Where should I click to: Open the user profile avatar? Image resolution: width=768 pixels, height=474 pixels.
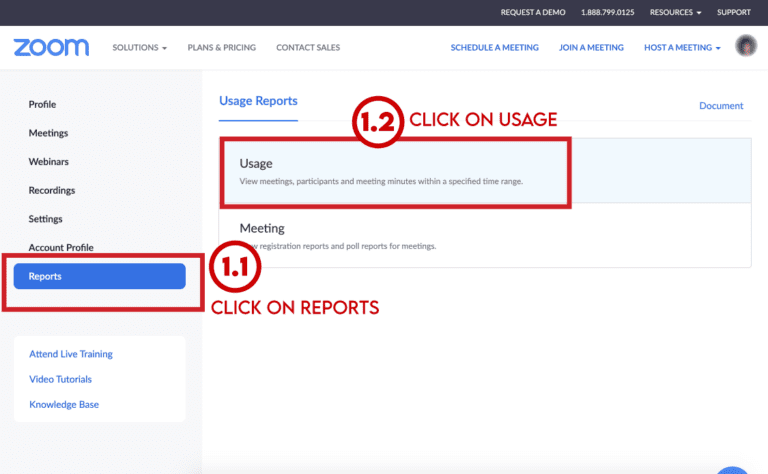click(745, 46)
